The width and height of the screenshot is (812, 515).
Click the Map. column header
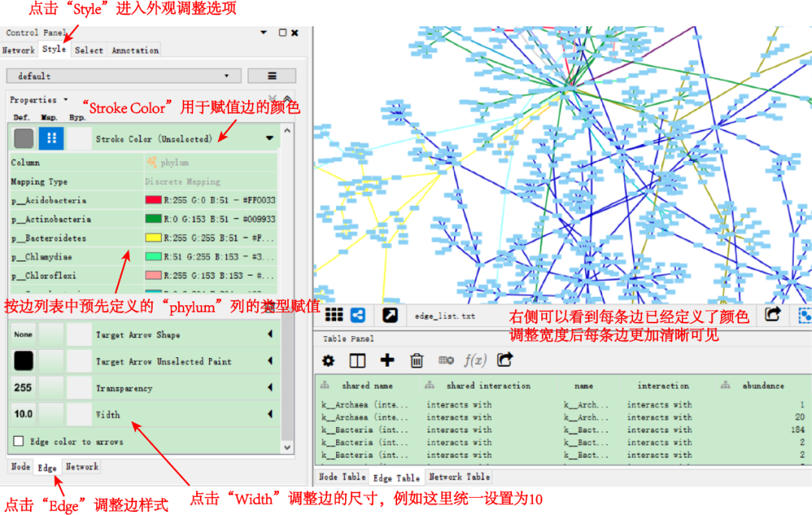coord(49,117)
